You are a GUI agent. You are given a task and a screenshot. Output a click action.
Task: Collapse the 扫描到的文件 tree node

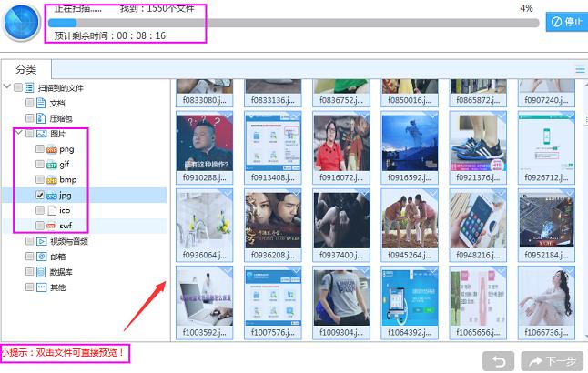tap(6, 86)
